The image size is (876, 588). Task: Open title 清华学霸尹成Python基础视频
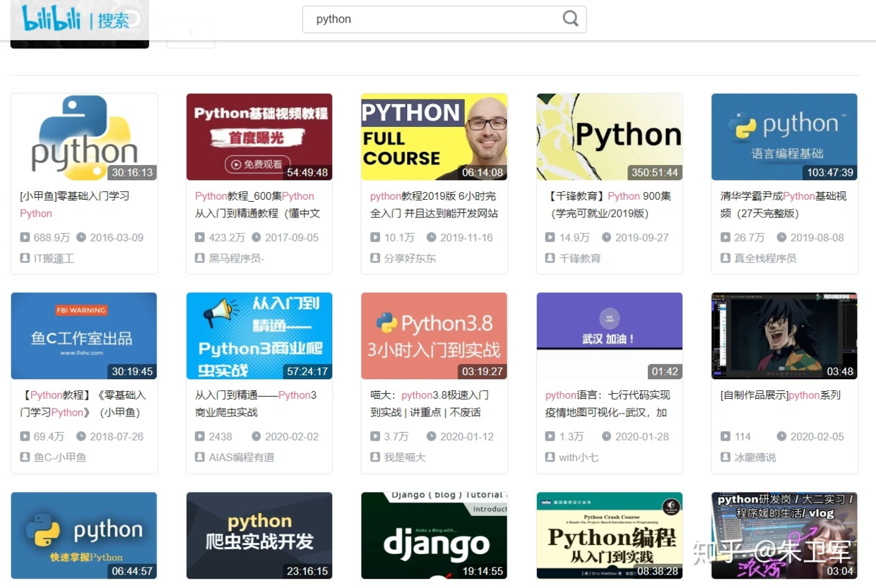coord(783,205)
